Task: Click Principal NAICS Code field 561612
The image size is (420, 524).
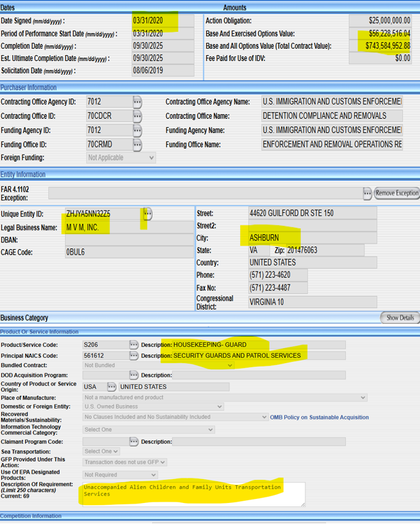Action: (x=106, y=356)
